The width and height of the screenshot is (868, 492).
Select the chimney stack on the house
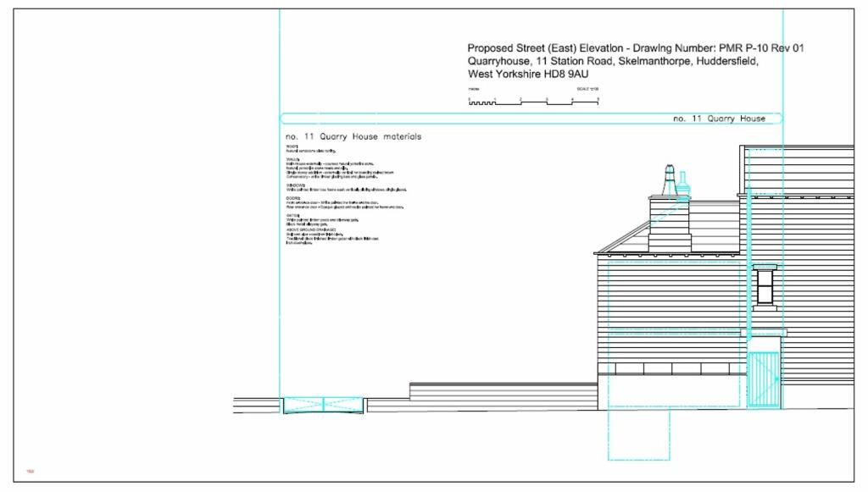coord(669,224)
